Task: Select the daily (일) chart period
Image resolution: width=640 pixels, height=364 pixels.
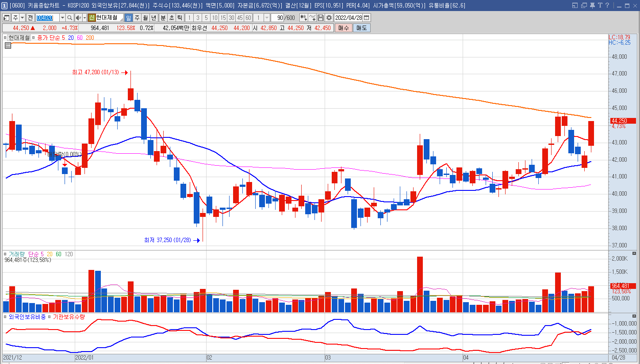Action: 128,18
